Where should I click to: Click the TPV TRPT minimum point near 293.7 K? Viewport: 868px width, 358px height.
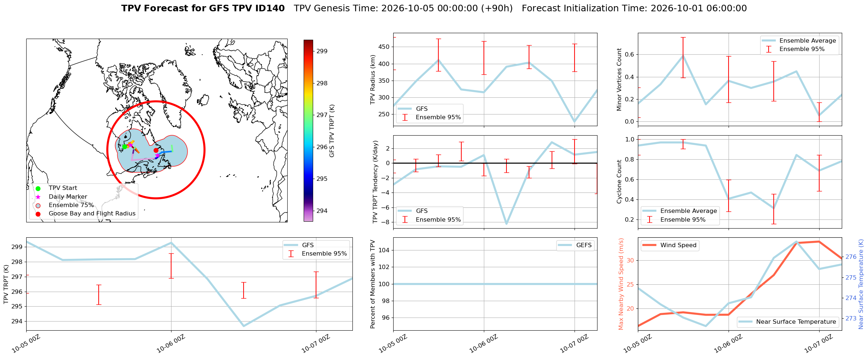click(244, 326)
